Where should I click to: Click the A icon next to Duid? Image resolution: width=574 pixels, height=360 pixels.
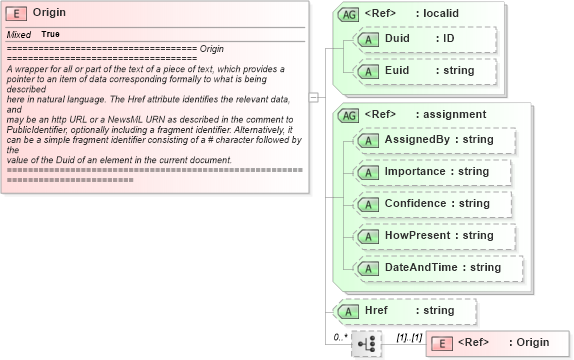(368, 40)
